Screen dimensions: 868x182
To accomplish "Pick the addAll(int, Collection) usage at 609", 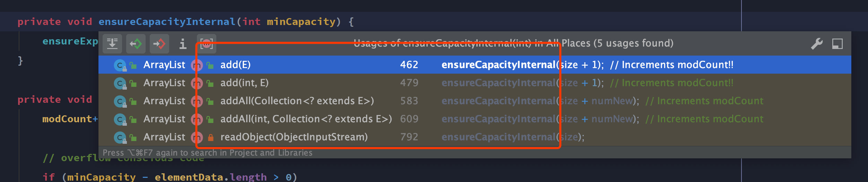I will pyautogui.click(x=475, y=119).
